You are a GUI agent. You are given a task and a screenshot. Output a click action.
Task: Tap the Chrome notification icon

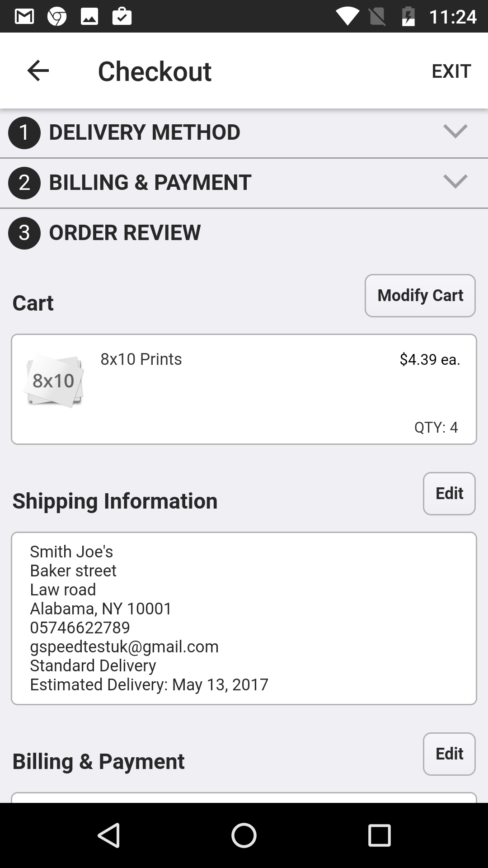(x=57, y=17)
